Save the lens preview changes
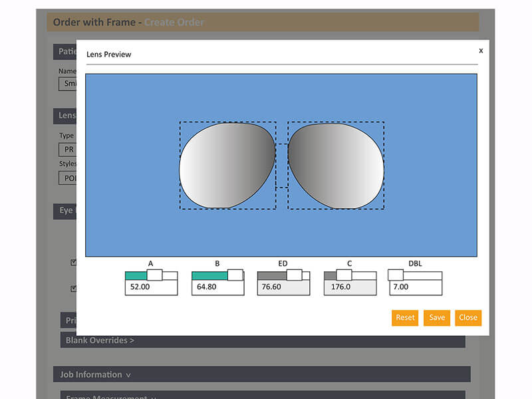Viewport: 532px width, 399px height. click(x=436, y=318)
